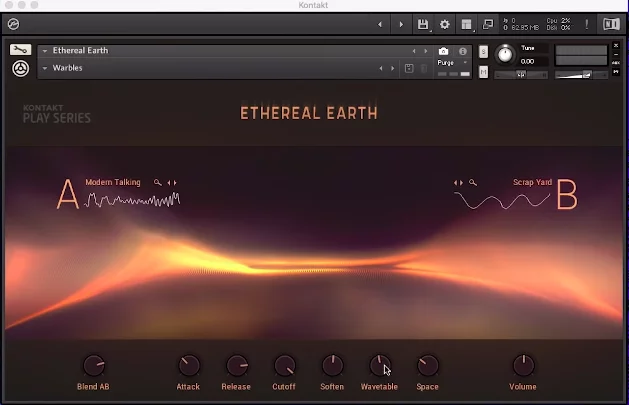629x405 pixels.
Task: Save the Warbles snapshot
Action: tap(409, 68)
